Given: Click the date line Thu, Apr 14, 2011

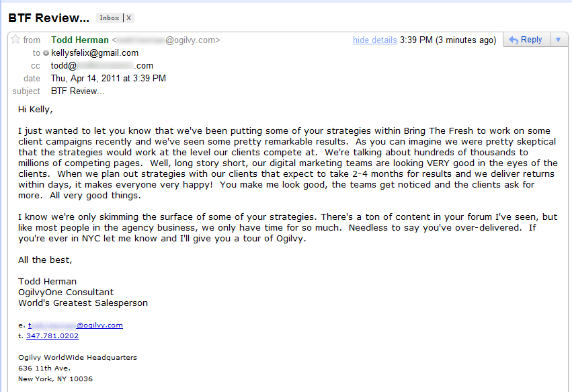Looking at the screenshot, I should (108, 79).
